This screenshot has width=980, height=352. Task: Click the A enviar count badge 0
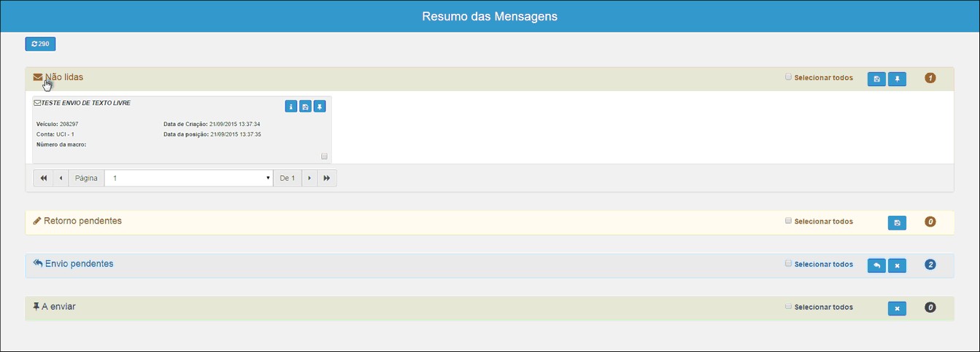pyautogui.click(x=930, y=308)
